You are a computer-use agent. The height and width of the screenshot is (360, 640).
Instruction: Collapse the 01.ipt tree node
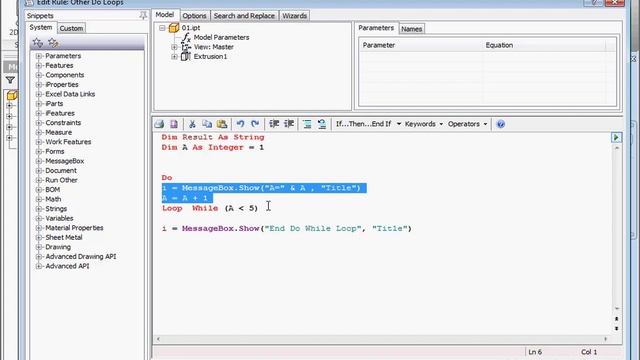(x=162, y=28)
